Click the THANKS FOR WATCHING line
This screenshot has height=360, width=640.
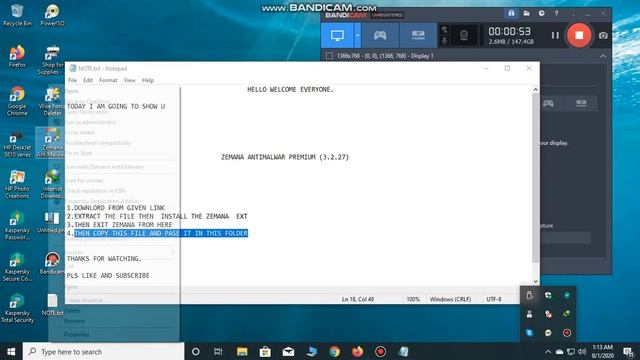(104, 259)
